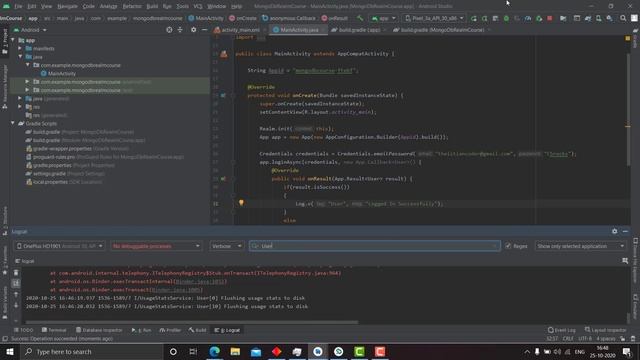Screen dimensions: 640x360
Task: Toggle the Regex checkbox in Logcat
Action: [508, 246]
